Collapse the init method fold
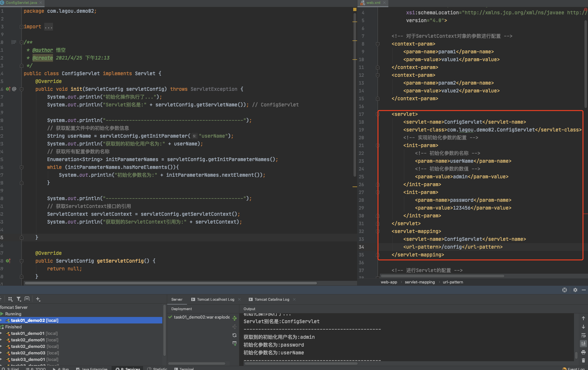The image size is (588, 370). 21,89
